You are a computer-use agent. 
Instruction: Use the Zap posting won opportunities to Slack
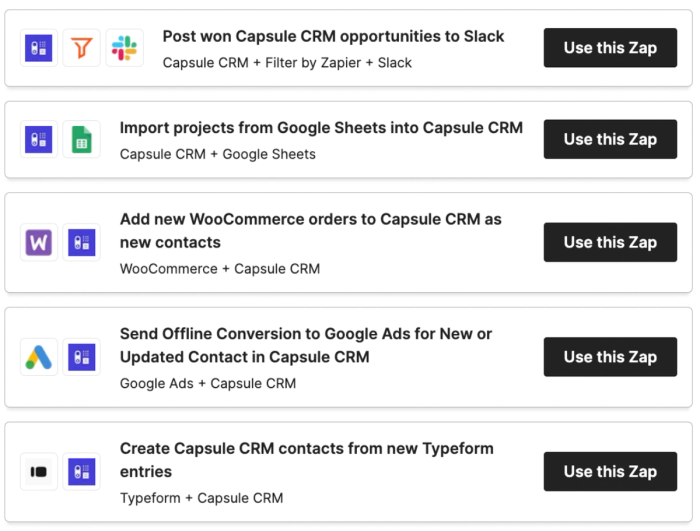(x=610, y=48)
